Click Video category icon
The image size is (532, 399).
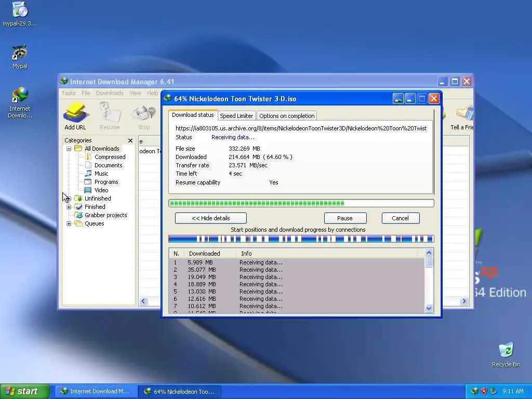[x=88, y=190]
